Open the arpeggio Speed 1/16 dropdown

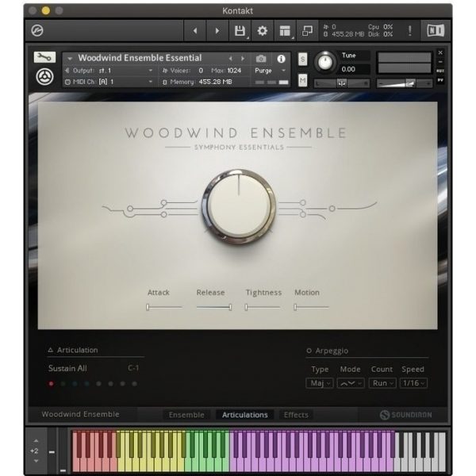(x=413, y=383)
